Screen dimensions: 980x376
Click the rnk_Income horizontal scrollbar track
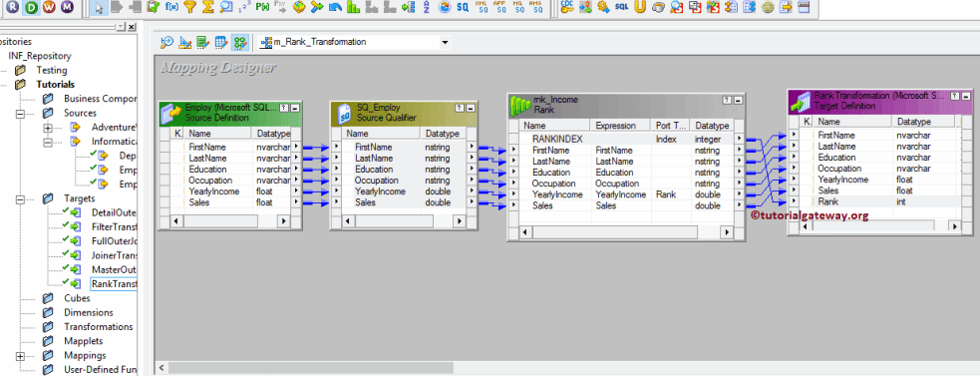coord(625,232)
